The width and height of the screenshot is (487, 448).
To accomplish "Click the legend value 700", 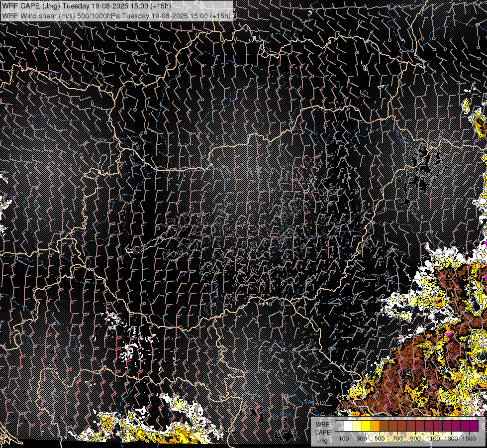I will [x=397, y=439].
